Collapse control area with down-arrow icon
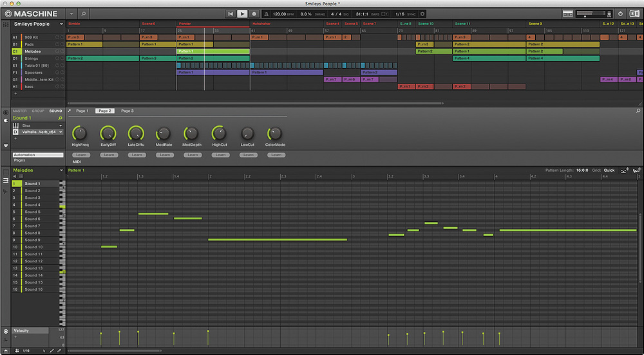The image size is (644, 355). 6,145
